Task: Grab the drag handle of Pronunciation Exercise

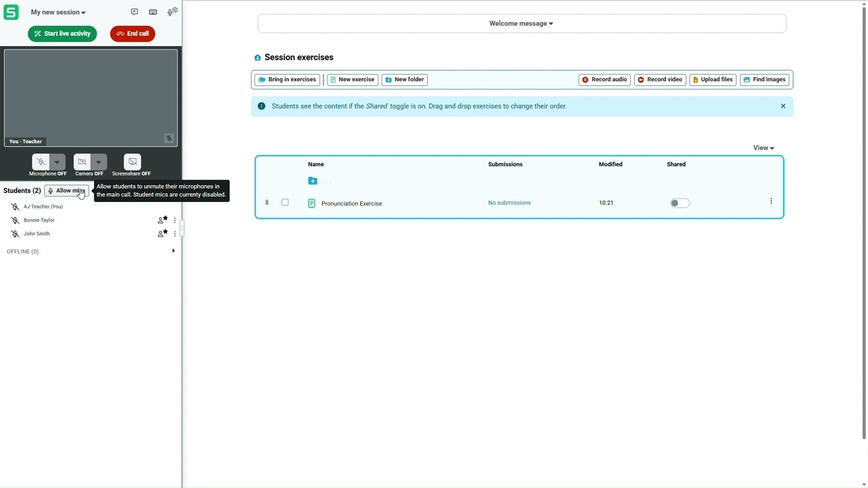Action: [x=267, y=203]
